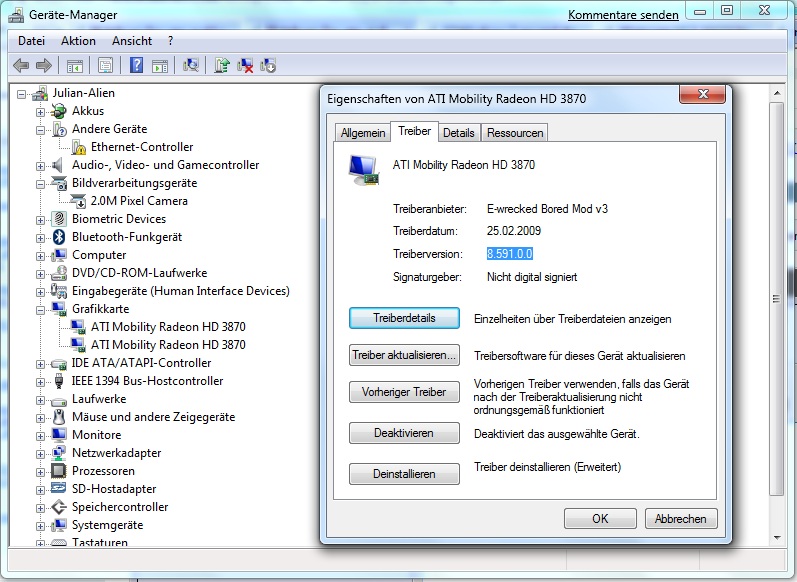797x582 pixels.
Task: Click the DVD/CD-ROM-Laufwerke drive icon
Action: [59, 273]
